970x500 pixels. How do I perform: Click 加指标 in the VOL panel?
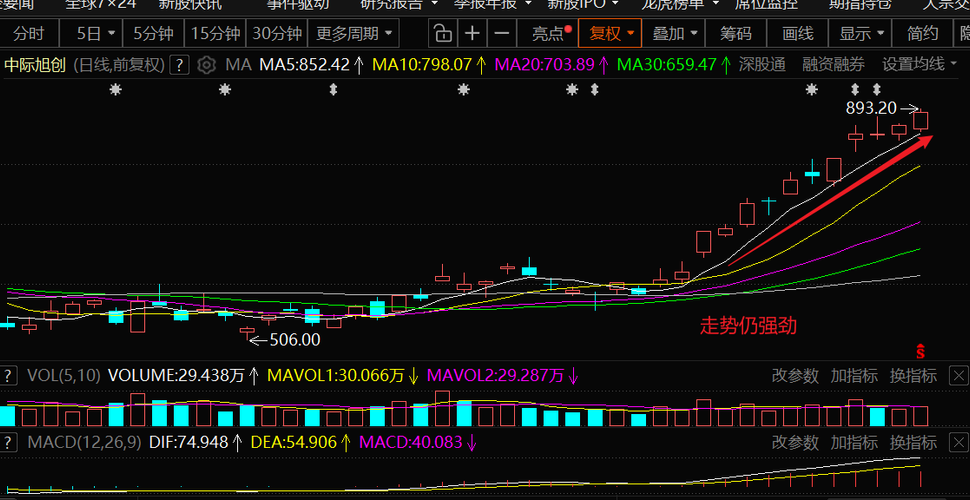point(854,376)
